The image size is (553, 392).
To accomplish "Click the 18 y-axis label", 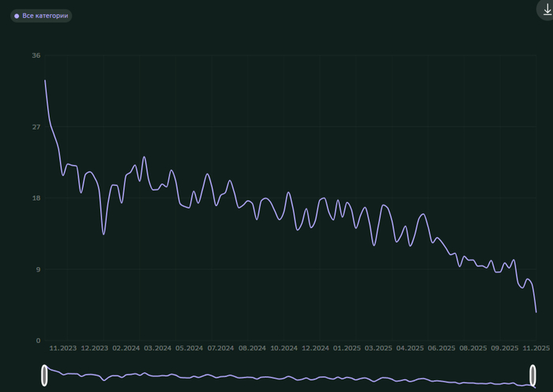I will tap(36, 198).
